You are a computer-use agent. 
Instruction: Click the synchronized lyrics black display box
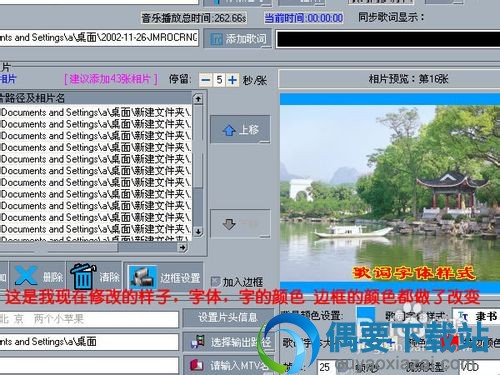point(388,39)
